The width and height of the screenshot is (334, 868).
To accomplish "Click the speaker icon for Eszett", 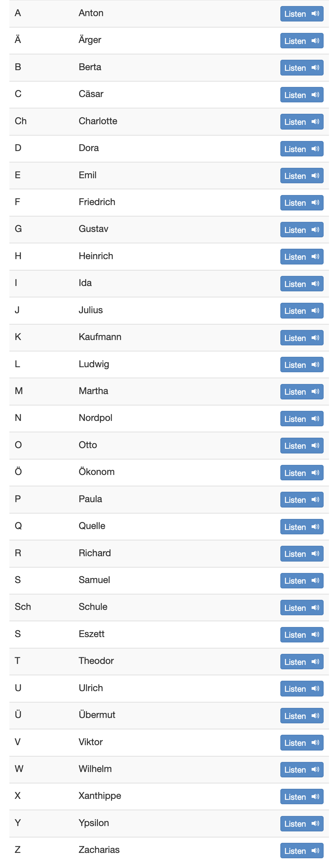I will 315,634.
